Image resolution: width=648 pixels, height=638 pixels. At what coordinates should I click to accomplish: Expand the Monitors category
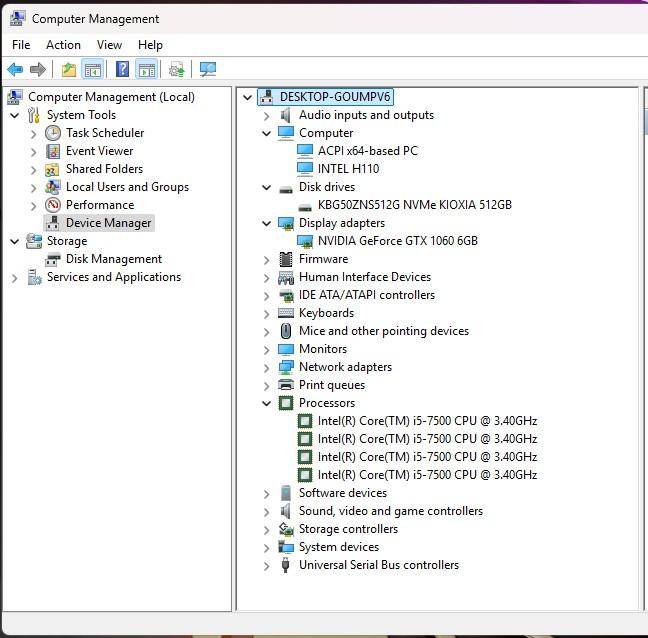click(267, 350)
